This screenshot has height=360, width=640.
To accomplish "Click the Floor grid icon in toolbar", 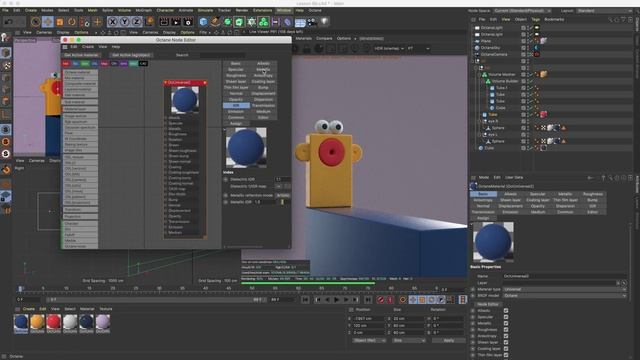I will (x=300, y=22).
